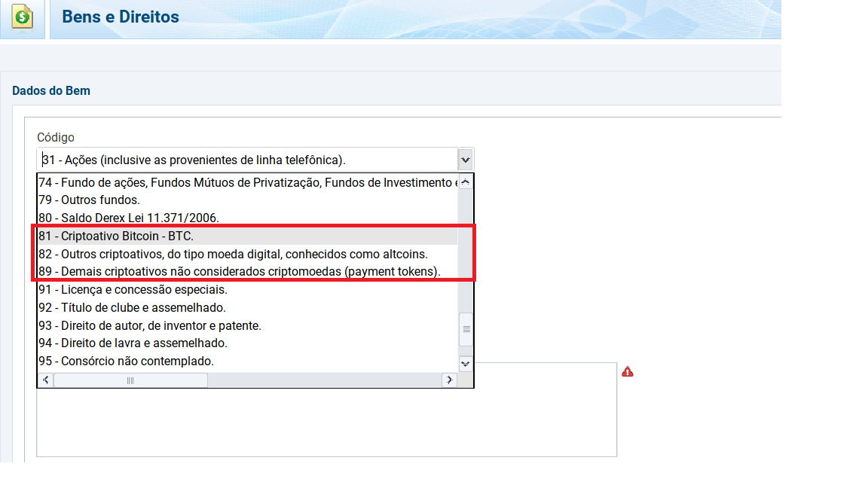The width and height of the screenshot is (868, 488).
Task: Click list scroll up arrow button
Action: (x=466, y=182)
